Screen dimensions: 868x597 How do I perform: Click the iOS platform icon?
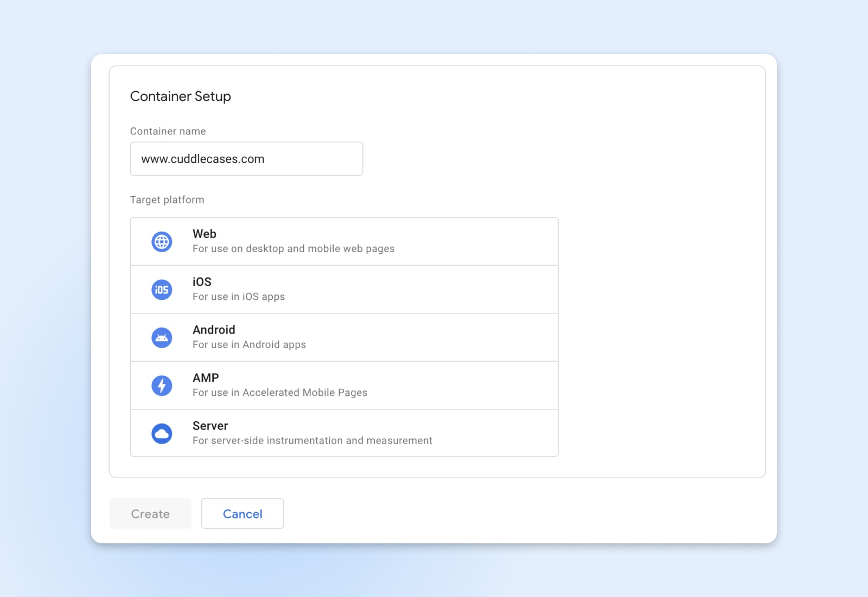[x=161, y=290]
